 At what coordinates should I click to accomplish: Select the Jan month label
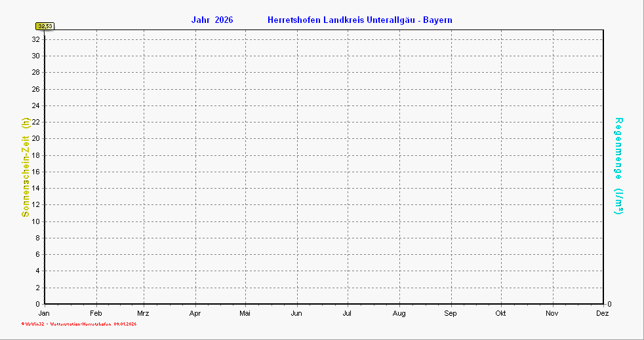click(45, 313)
